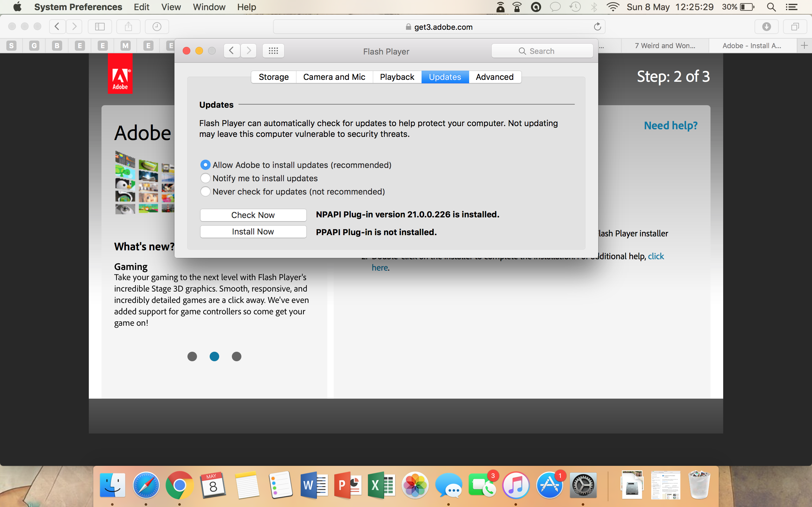812x507 pixels.
Task: Click the Safari reload page icon
Action: [597, 27]
